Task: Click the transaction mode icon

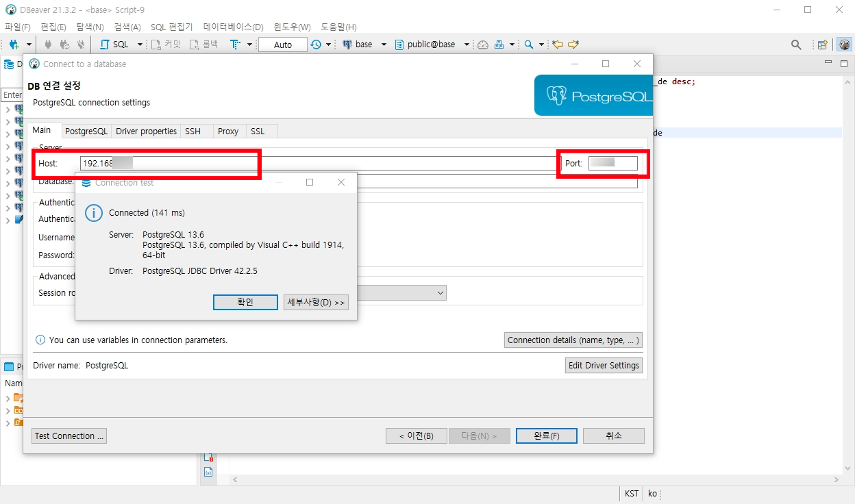Action: (x=235, y=45)
